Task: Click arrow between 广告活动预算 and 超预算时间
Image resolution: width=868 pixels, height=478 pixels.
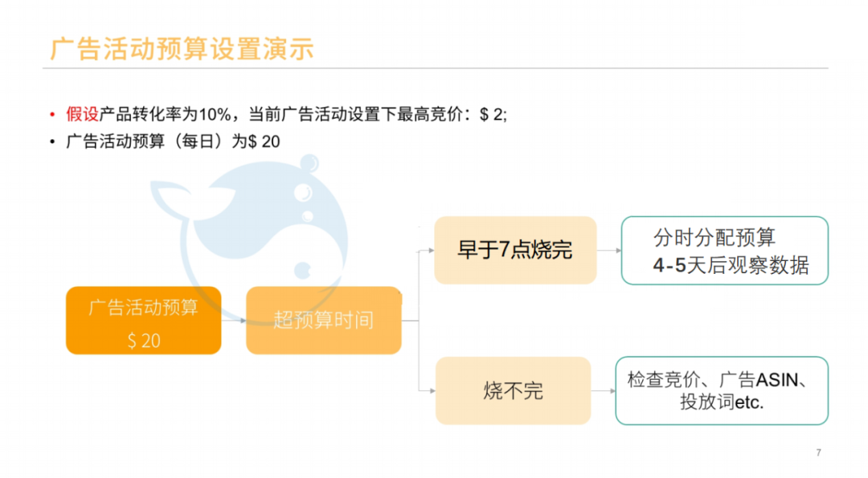Action: [x=234, y=321]
